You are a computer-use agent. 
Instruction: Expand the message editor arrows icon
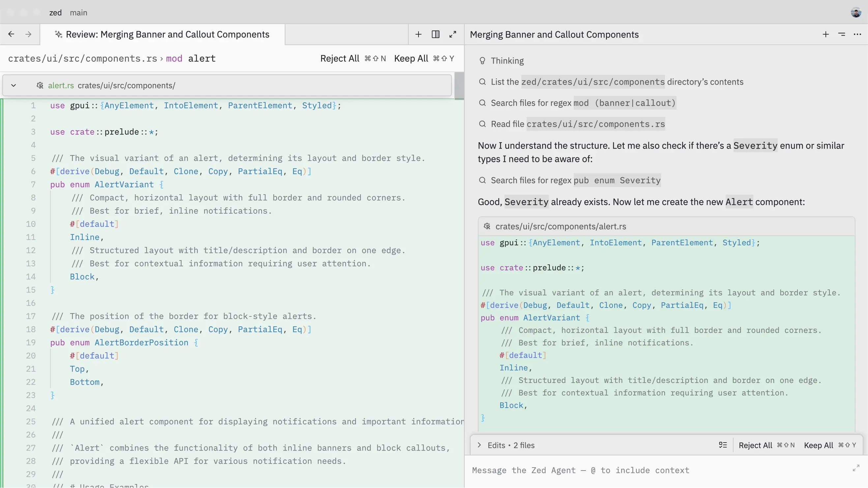pos(855,468)
